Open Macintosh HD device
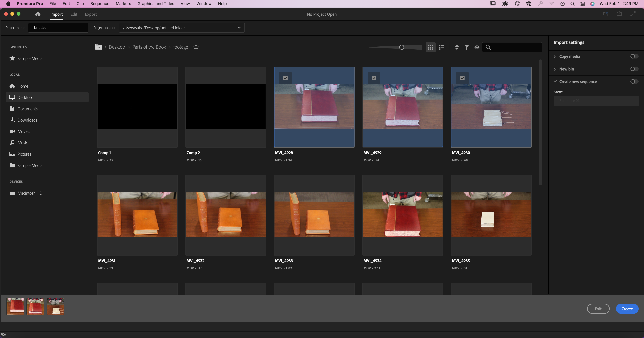This screenshot has height=338, width=644. point(26,193)
